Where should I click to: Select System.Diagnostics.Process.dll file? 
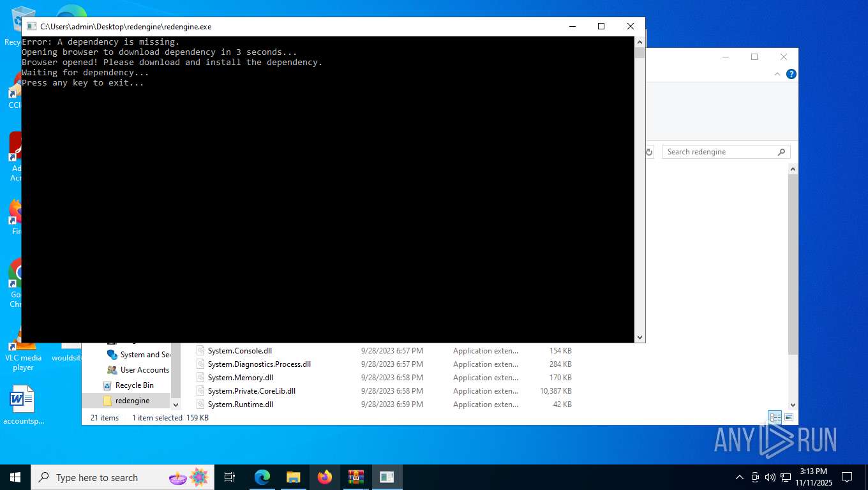[x=259, y=364]
